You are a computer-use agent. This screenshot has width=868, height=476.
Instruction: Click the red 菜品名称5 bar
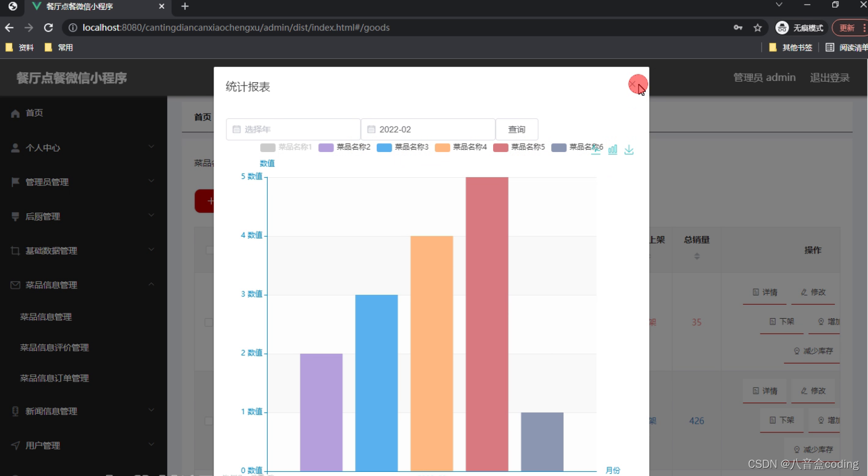(x=487, y=324)
